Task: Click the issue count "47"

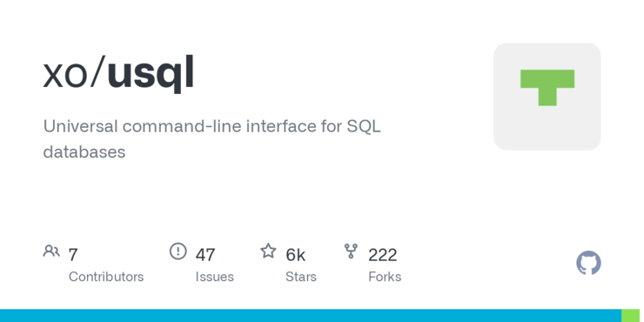Action: coord(205,255)
